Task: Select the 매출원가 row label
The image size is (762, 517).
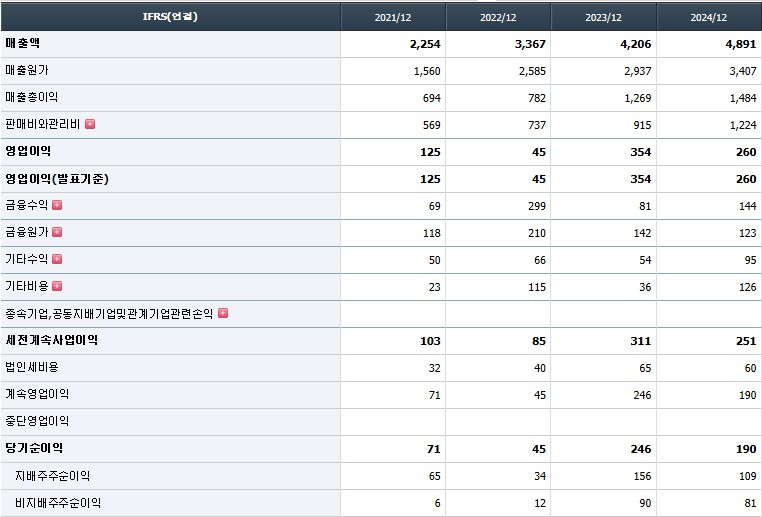Action: [x=27, y=70]
